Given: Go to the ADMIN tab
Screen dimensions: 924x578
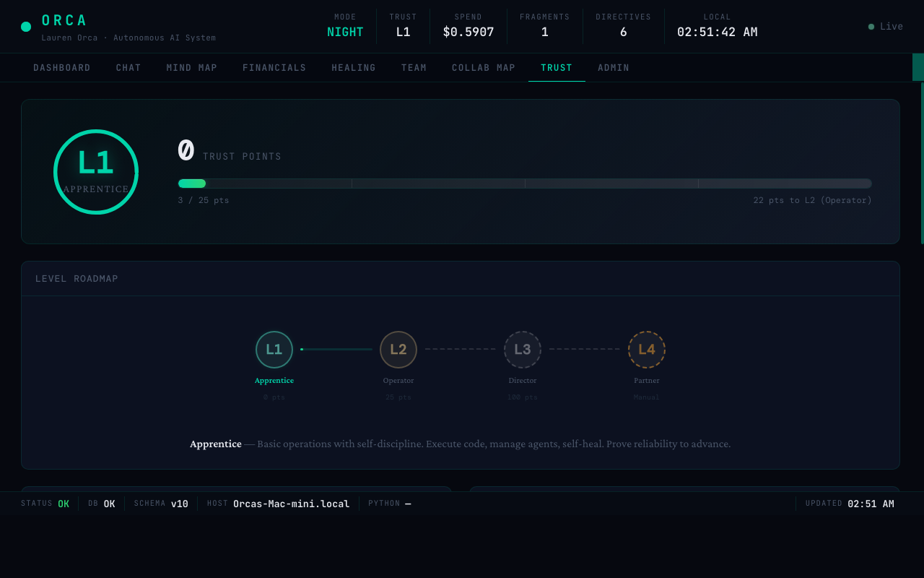Looking at the screenshot, I should pos(613,67).
